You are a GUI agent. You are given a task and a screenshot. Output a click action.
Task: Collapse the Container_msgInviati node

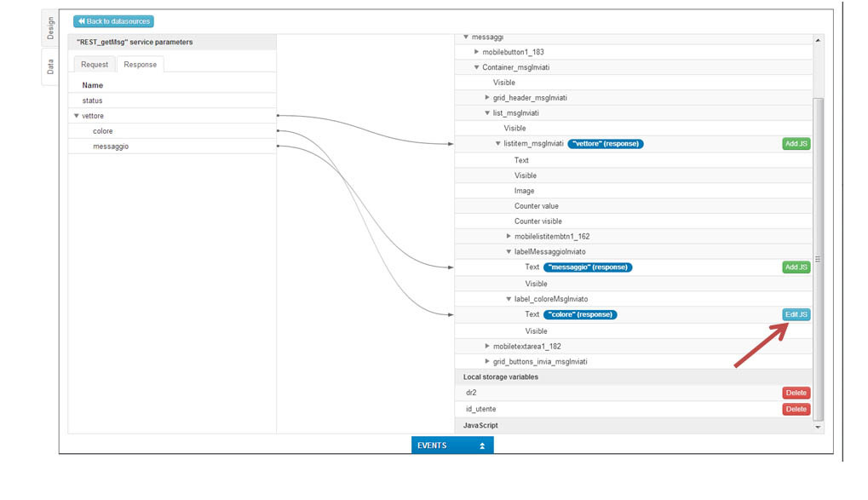point(476,67)
